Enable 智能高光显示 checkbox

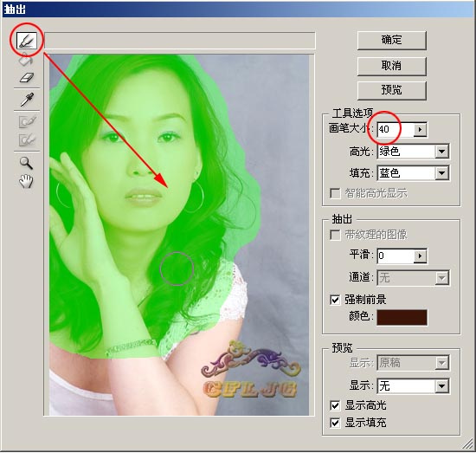click(335, 193)
